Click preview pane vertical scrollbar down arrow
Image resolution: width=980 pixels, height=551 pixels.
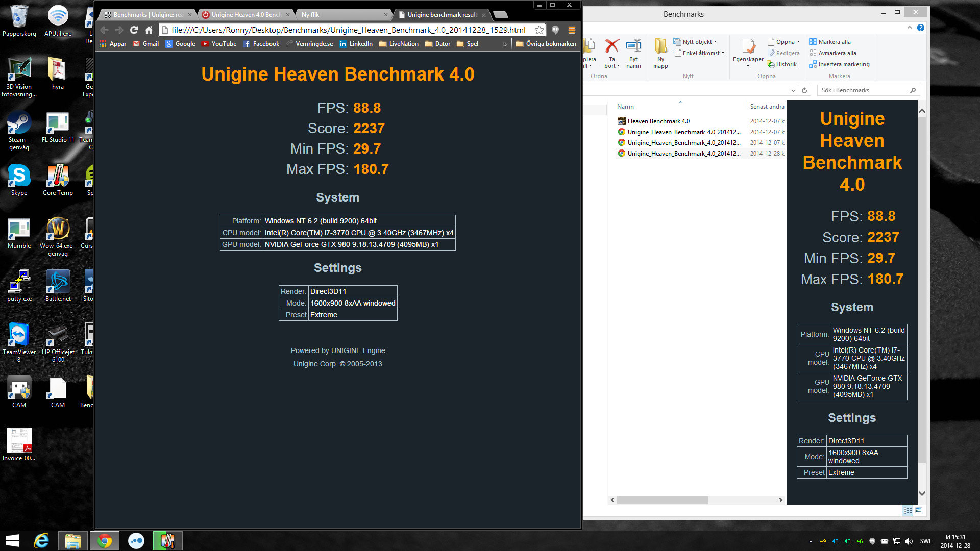922,493
